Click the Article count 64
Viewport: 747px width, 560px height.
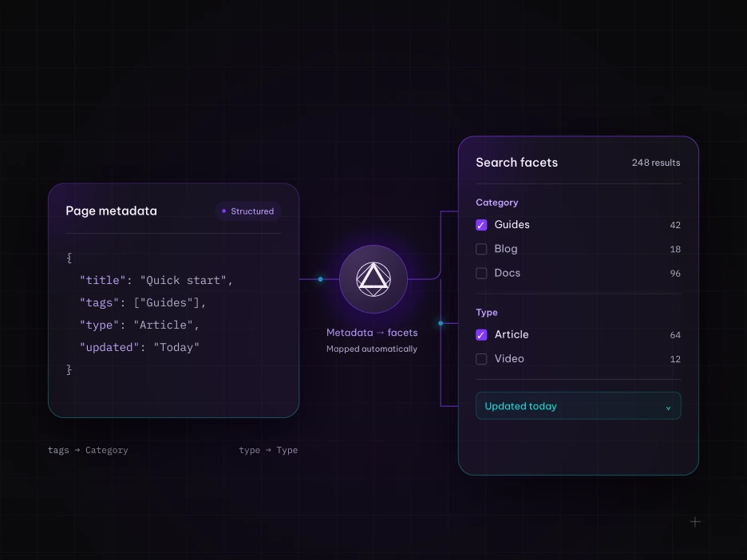coord(675,335)
